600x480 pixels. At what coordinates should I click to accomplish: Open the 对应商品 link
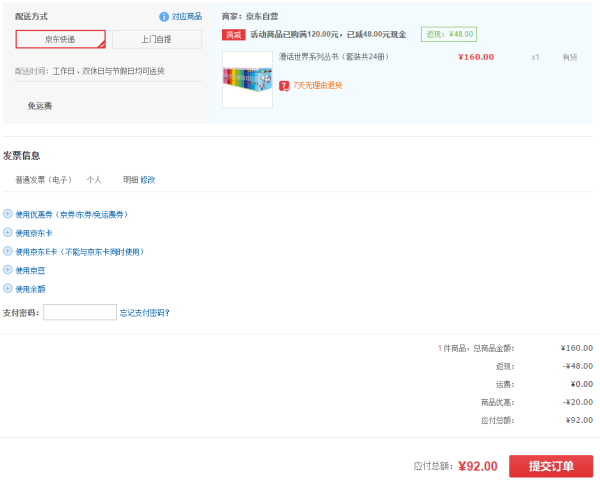186,16
